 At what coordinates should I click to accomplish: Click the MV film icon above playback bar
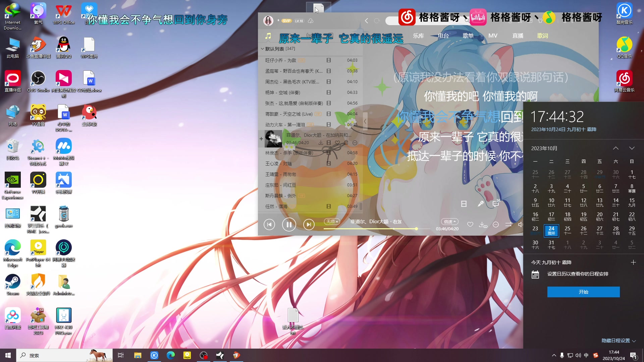[x=464, y=203]
